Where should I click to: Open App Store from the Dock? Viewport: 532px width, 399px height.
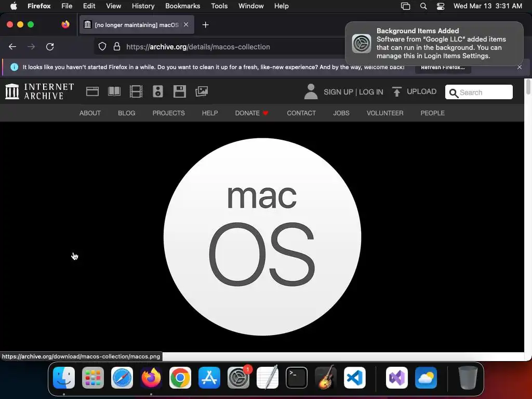[209, 378]
